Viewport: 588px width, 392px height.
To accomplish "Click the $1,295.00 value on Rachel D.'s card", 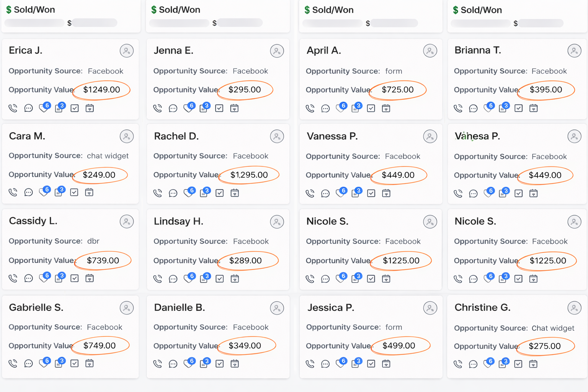I will 249,175.
